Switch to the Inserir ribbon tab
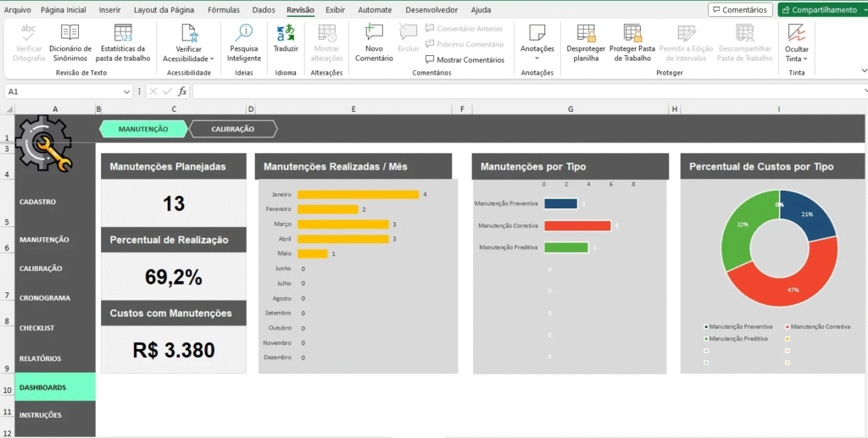 click(109, 10)
